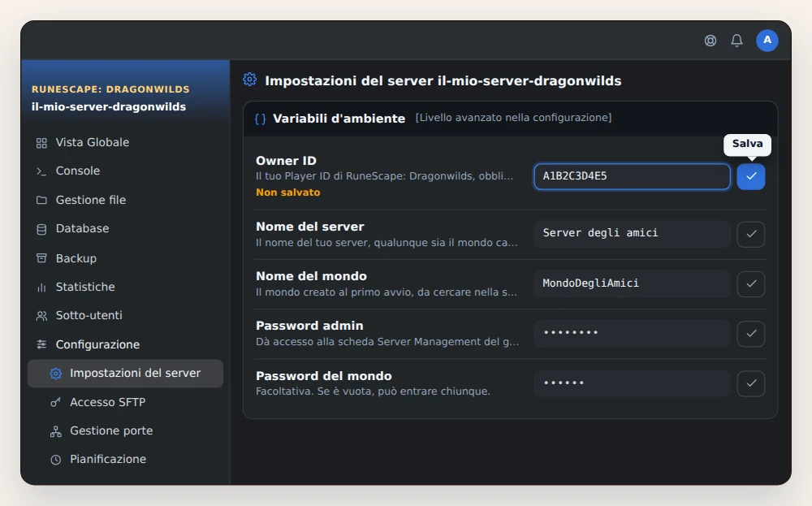This screenshot has width=812, height=506.
Task: Save the Password admin value
Action: click(x=751, y=334)
